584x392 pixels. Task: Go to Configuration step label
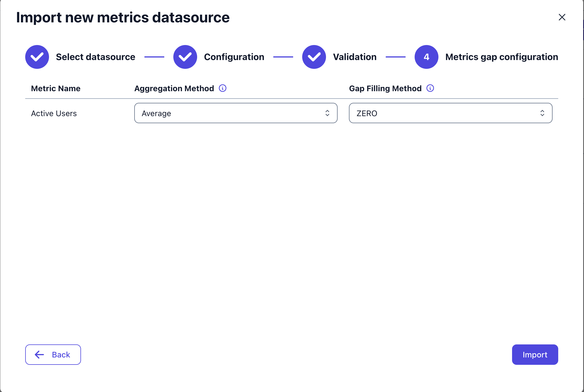[x=234, y=57]
